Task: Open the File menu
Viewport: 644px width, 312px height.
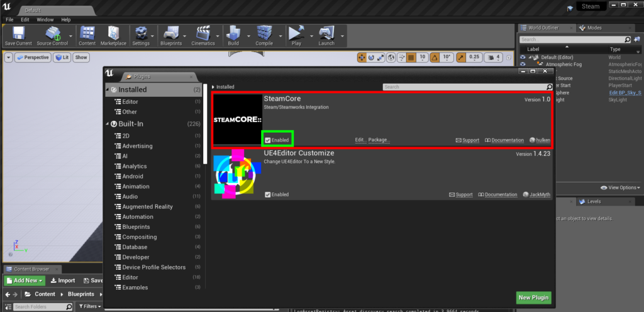Action: tap(9, 19)
